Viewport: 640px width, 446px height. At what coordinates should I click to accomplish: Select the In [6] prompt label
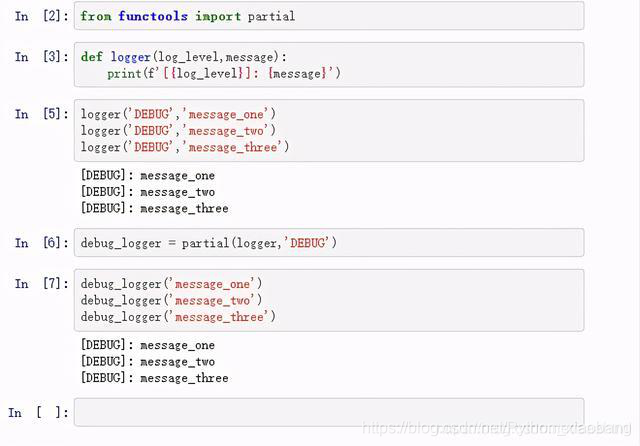click(42, 242)
